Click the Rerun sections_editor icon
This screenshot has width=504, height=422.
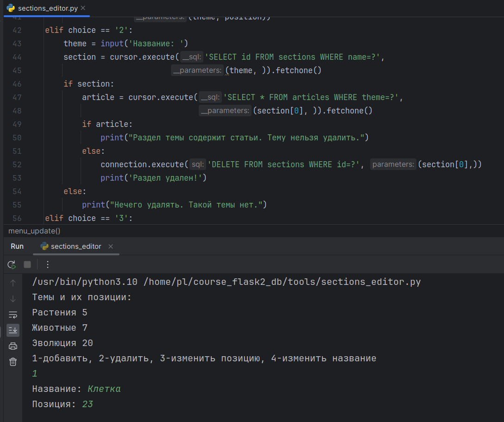coord(12,265)
